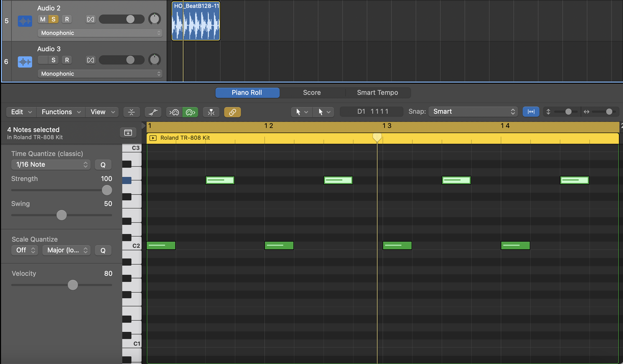Image resolution: width=623 pixels, height=364 pixels.
Task: Select the C2 note starting at beat 1 3
Action: point(397,246)
